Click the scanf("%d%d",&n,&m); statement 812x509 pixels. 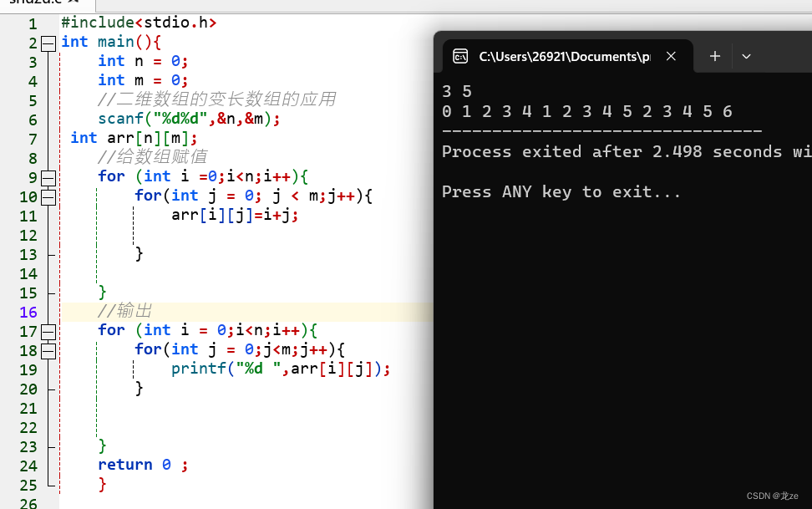(189, 119)
